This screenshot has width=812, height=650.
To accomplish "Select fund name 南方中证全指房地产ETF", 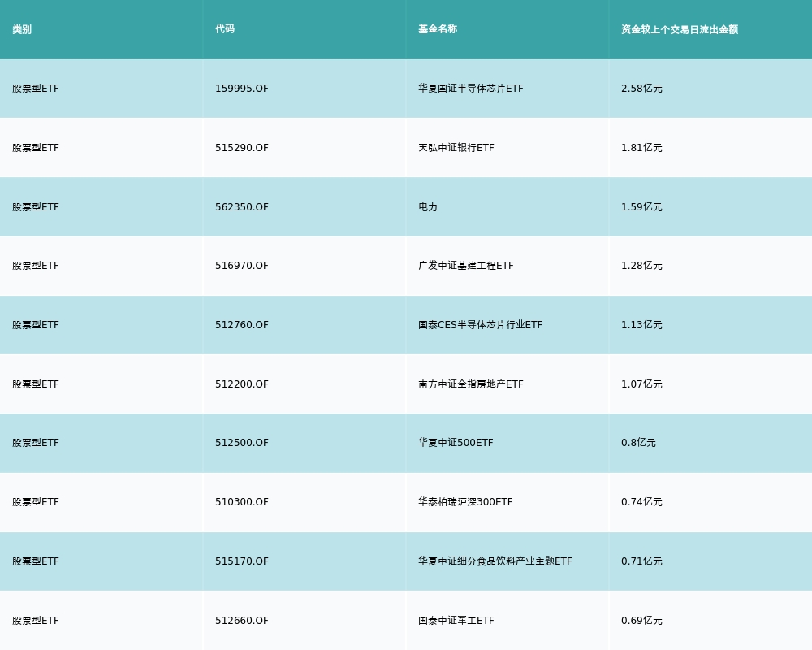I will pyautogui.click(x=471, y=384).
